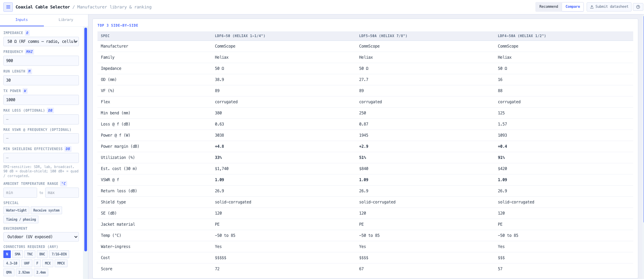
Task: Click the Loss @ f (dB) row label
Action: pyautogui.click(x=115, y=124)
